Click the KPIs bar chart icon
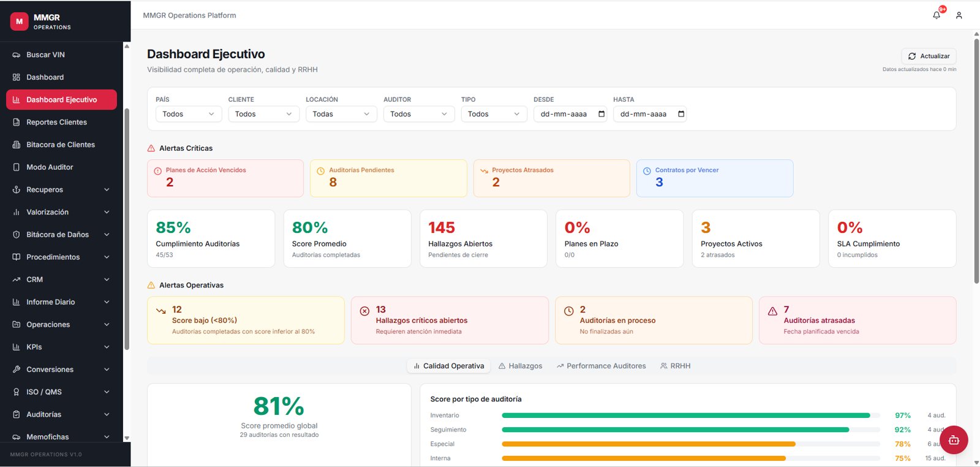980x467 pixels. [17, 347]
